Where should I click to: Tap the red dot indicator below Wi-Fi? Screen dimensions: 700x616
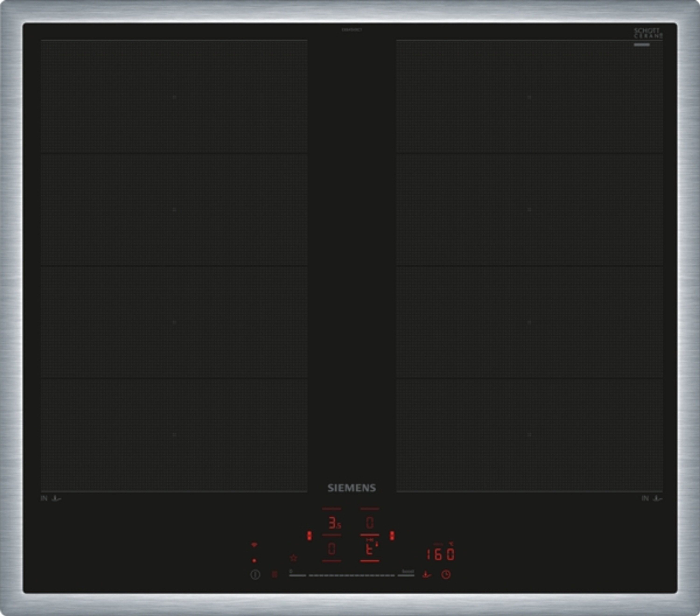254,560
